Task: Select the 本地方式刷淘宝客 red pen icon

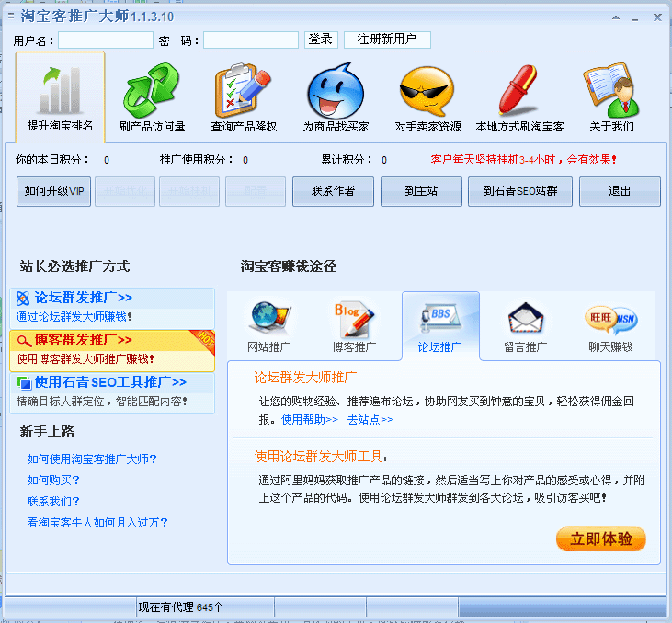Action: click(x=518, y=90)
